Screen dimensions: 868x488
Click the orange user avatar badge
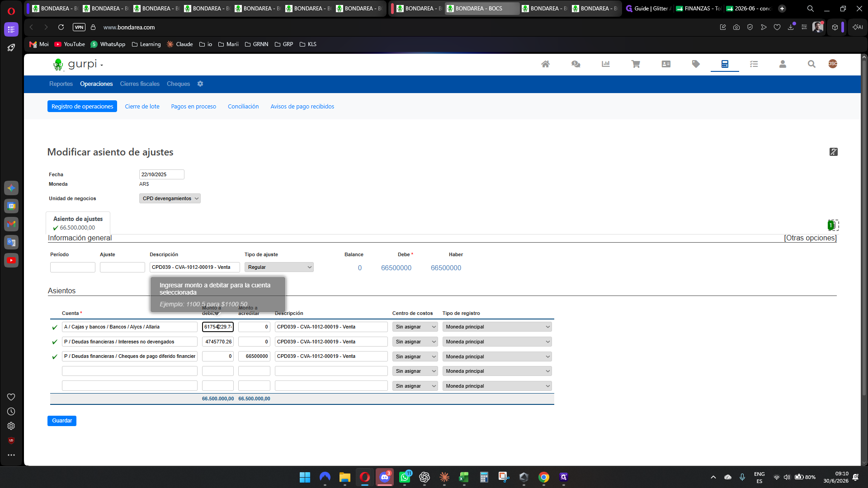click(x=833, y=64)
